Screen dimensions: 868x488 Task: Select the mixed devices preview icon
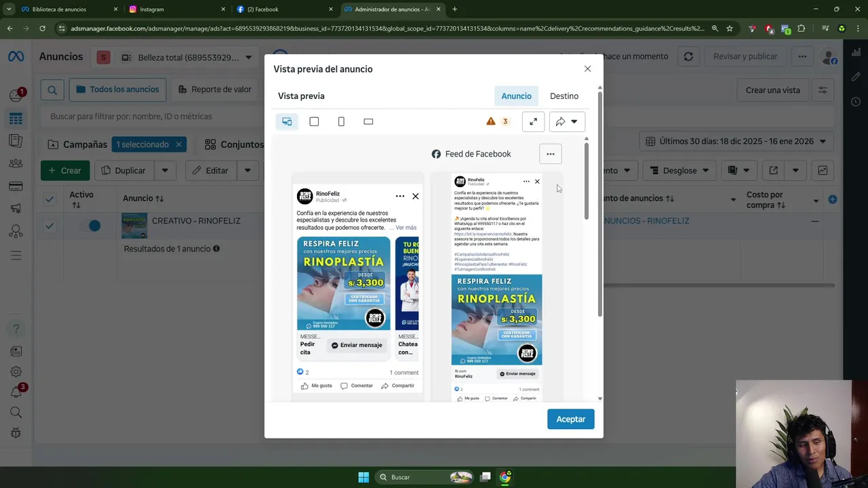coord(287,121)
